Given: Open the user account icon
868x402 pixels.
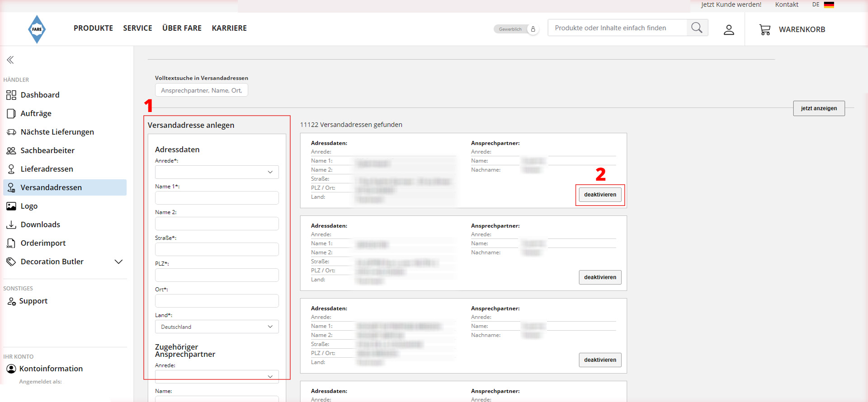Looking at the screenshot, I should [x=729, y=30].
